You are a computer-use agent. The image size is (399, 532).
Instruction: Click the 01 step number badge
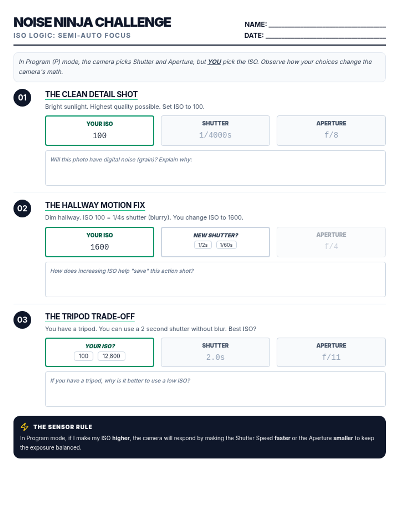[x=22, y=98]
